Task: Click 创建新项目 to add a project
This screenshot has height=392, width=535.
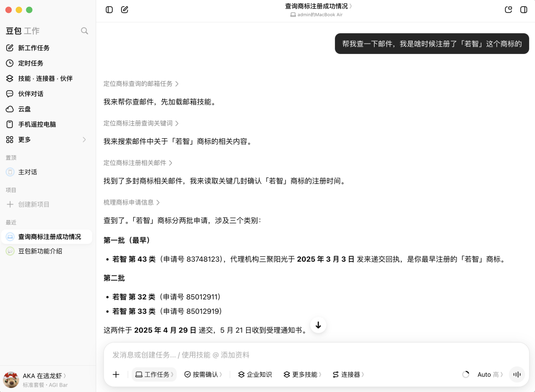Action: (x=46, y=205)
